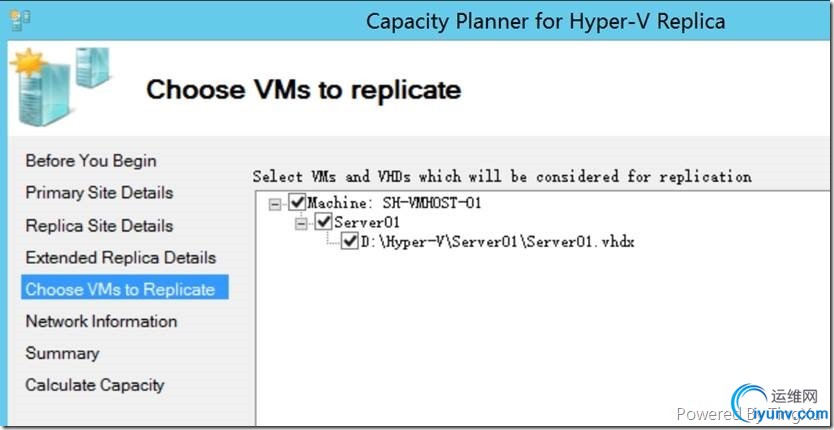
Task: Select the Machine: SH-VMHOST-01 tree label
Action: [x=397, y=203]
